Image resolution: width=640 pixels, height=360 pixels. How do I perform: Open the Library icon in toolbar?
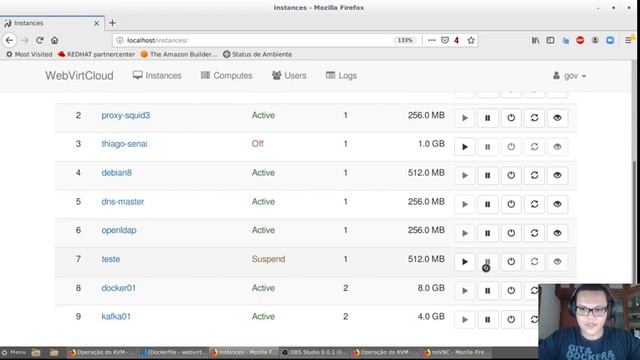(x=536, y=40)
